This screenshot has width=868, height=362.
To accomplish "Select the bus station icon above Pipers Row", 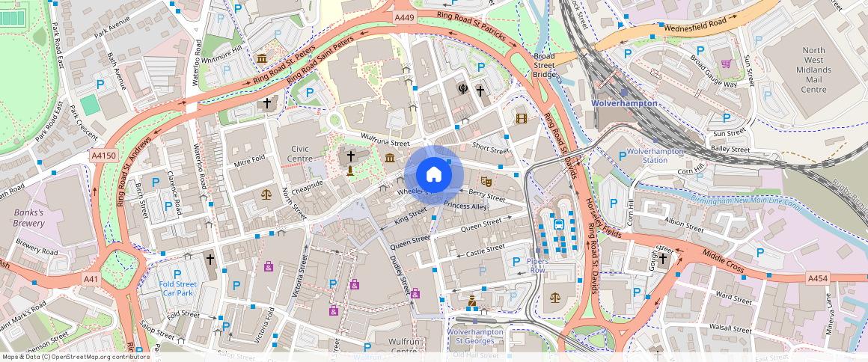I will coord(557,224).
